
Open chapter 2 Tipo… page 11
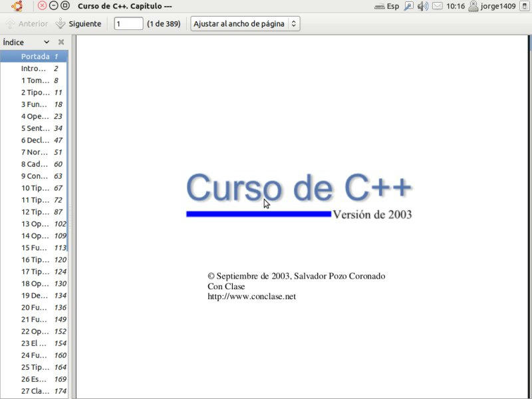(34, 92)
